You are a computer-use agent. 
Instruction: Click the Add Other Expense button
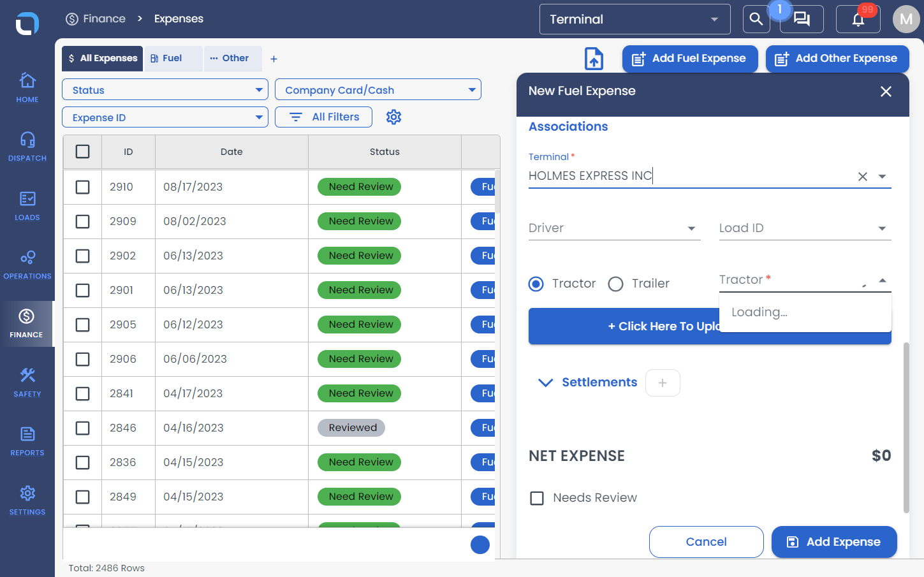click(x=837, y=59)
